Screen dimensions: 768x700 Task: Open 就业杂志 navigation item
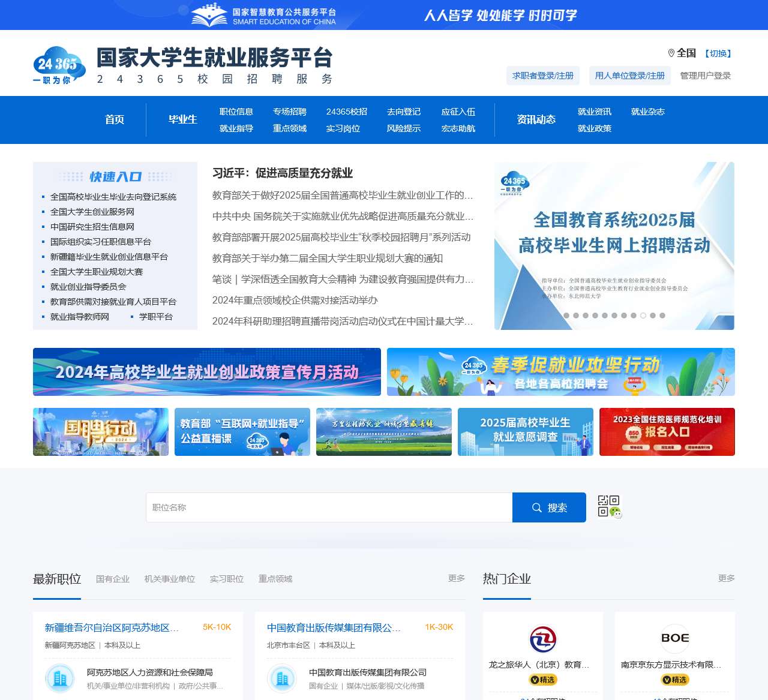(648, 112)
